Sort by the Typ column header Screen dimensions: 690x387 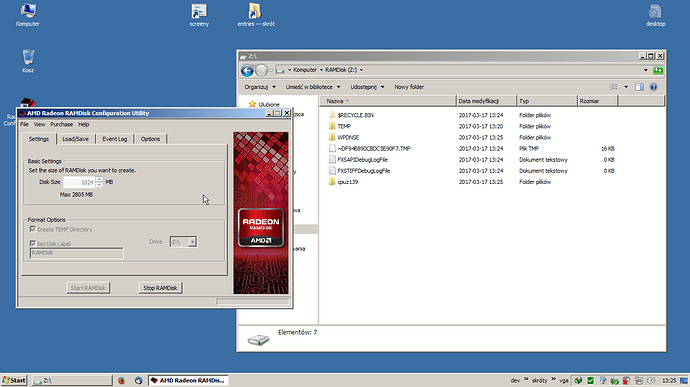tap(547, 101)
